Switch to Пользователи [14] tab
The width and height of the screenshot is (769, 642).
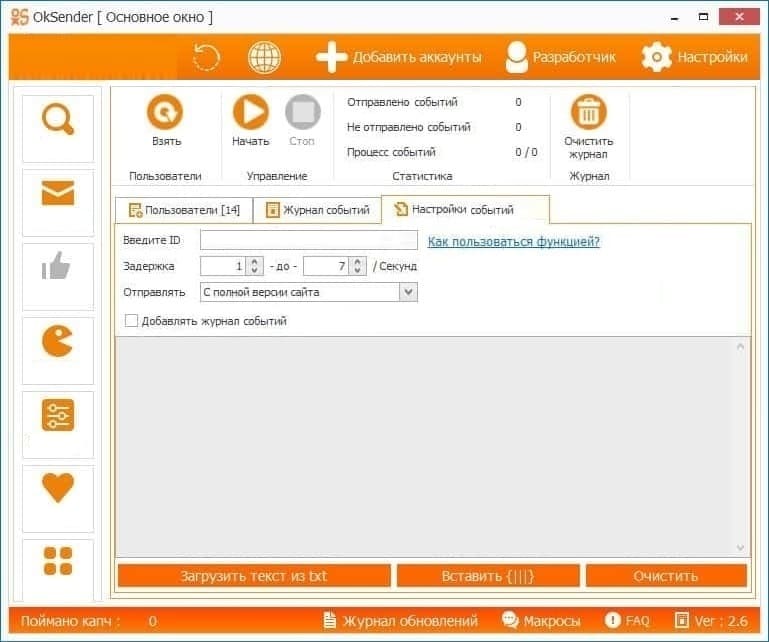click(184, 210)
